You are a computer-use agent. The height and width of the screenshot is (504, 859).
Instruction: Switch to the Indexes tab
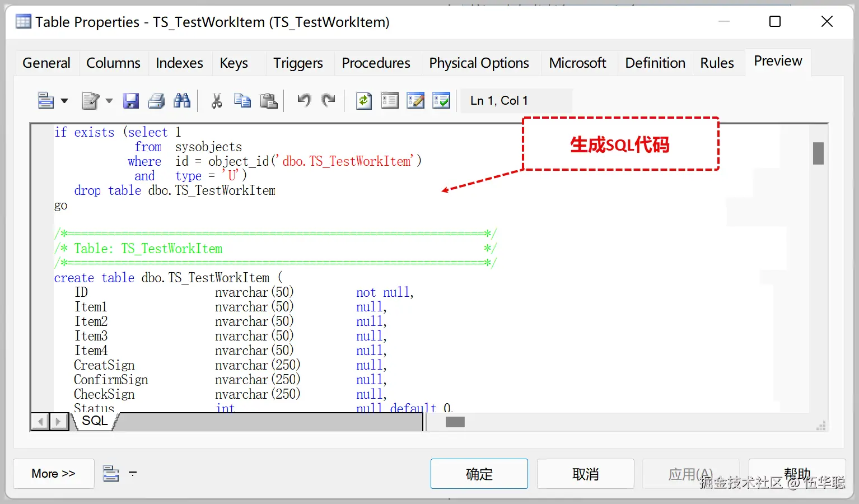(x=179, y=63)
